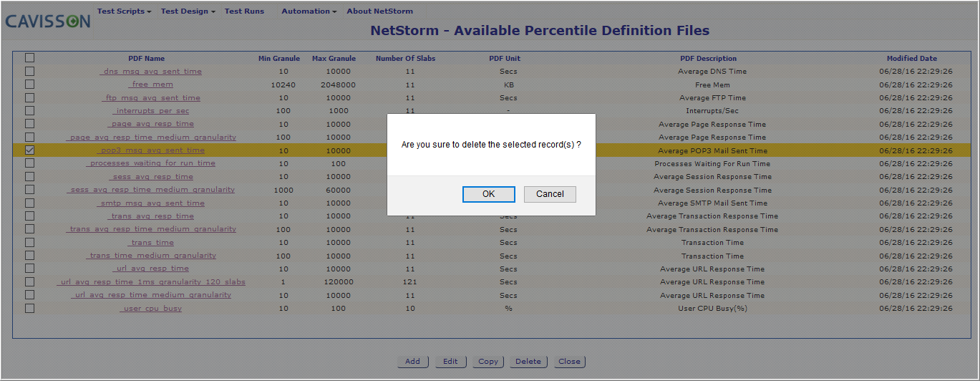
Task: Open _url_avg_resp_time_1ms_granularity_120_slabs link
Action: (x=150, y=282)
